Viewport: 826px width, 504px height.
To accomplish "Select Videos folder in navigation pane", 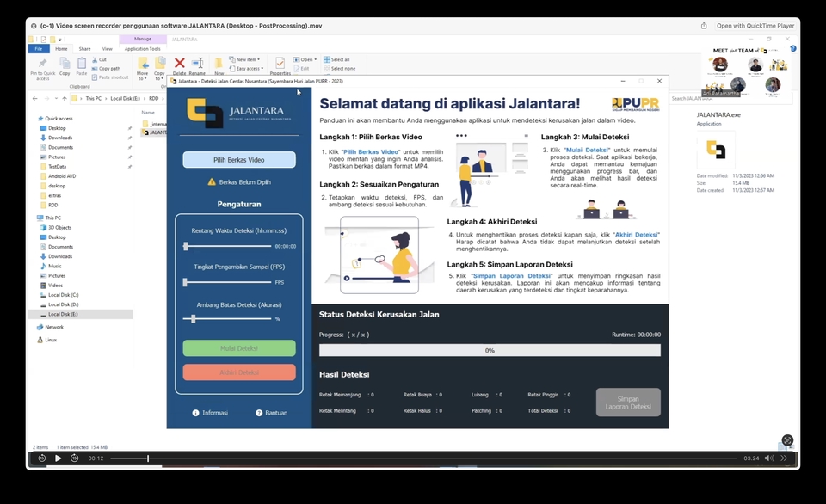I will pyautogui.click(x=55, y=285).
